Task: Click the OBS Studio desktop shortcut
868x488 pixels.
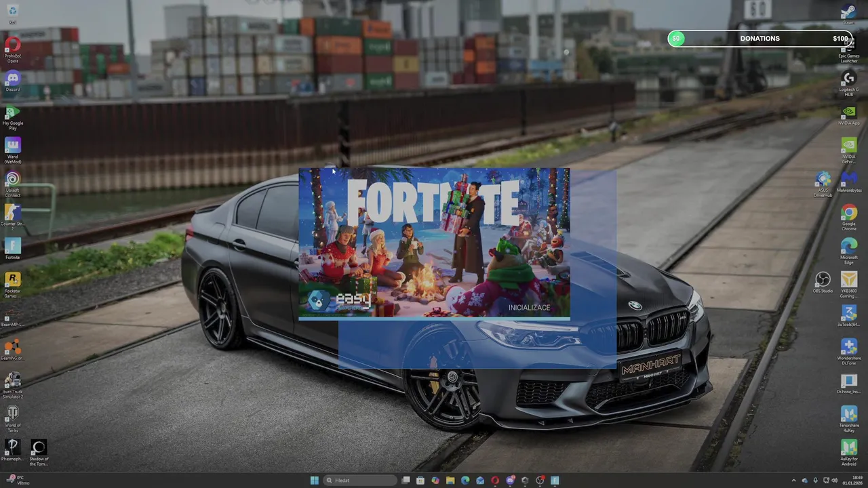Action: 823,282
